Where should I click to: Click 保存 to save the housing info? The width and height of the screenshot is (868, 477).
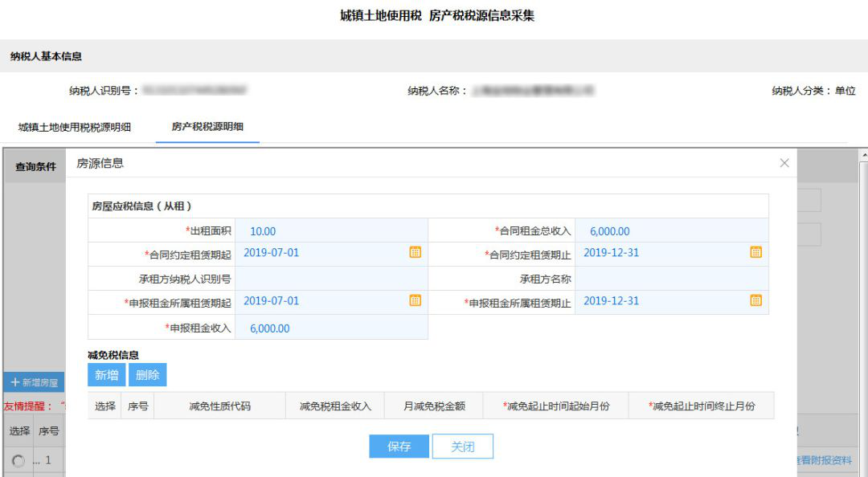[x=399, y=446]
